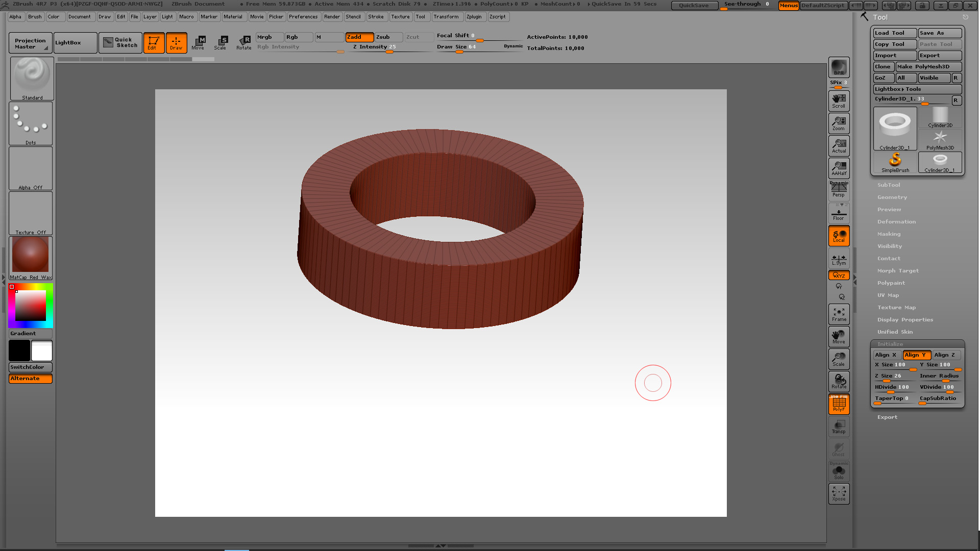Expand the Geometry subpalette
Screen dimensions: 980x551
pos(892,197)
